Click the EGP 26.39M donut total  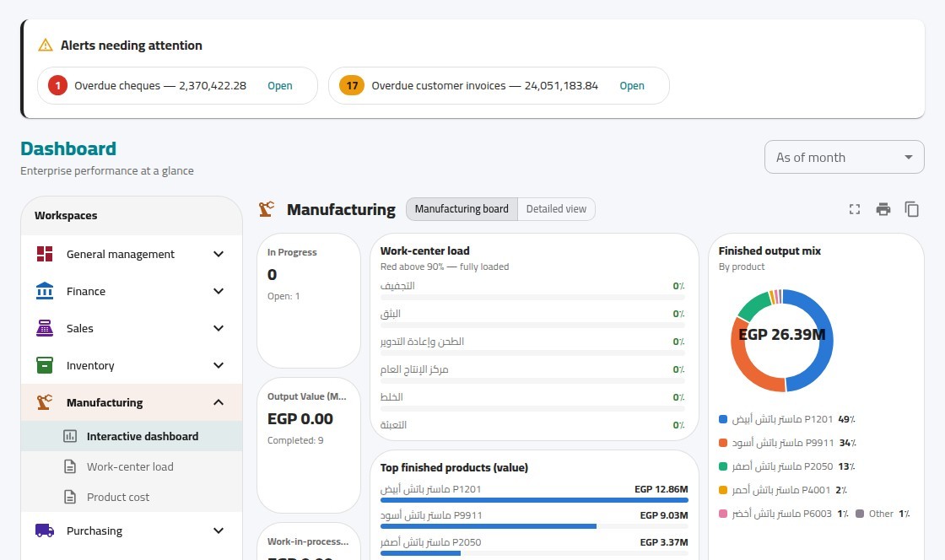tap(782, 334)
